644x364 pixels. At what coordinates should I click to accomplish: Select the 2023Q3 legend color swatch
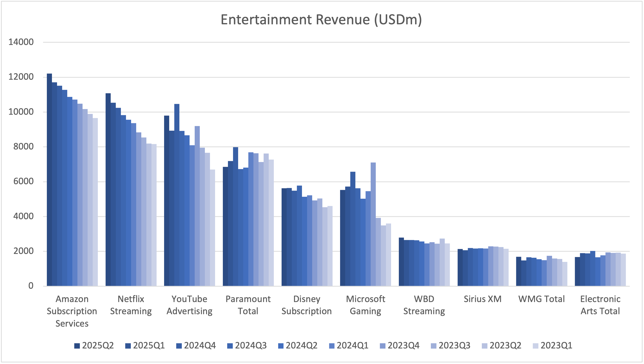(434, 346)
